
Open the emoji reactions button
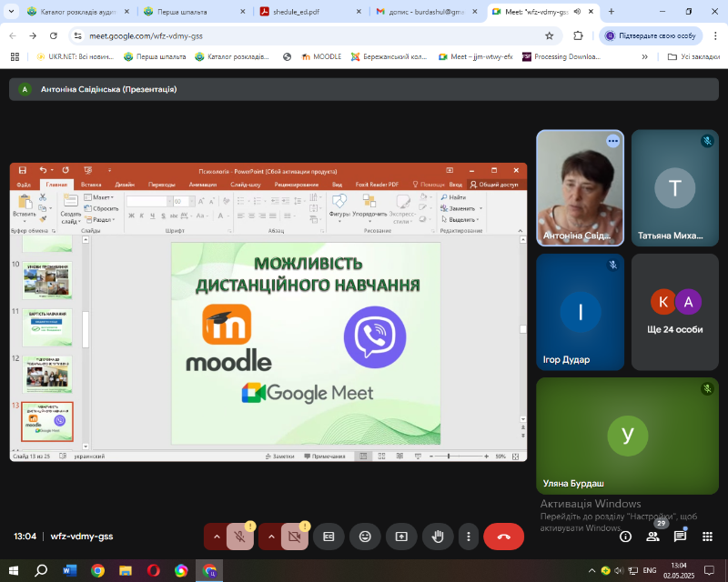(365, 537)
